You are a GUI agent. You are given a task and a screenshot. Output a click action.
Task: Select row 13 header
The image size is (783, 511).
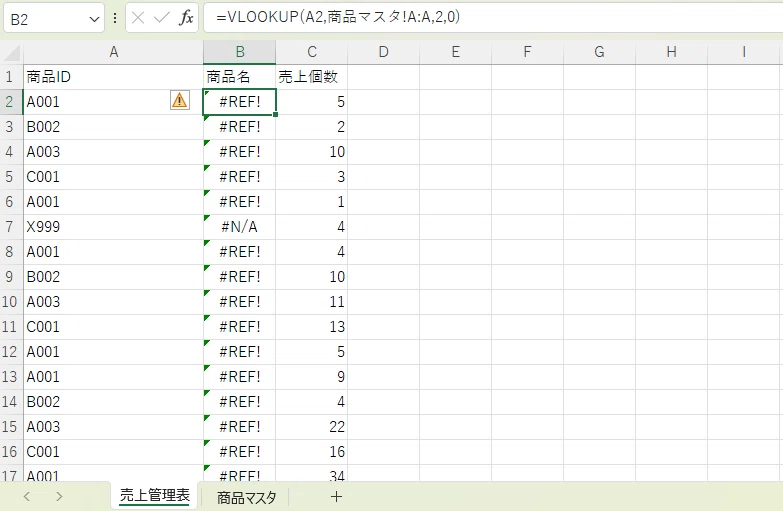(9, 377)
